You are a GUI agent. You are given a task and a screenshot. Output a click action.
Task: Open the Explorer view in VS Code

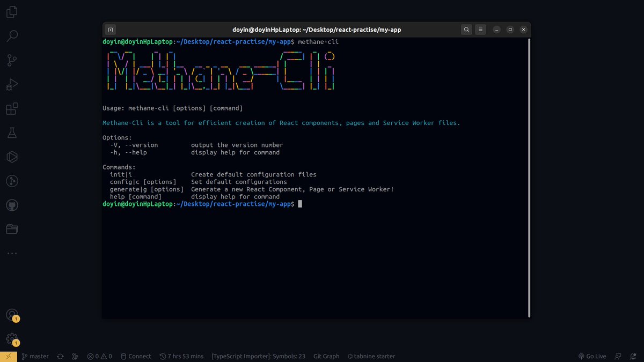(x=12, y=11)
